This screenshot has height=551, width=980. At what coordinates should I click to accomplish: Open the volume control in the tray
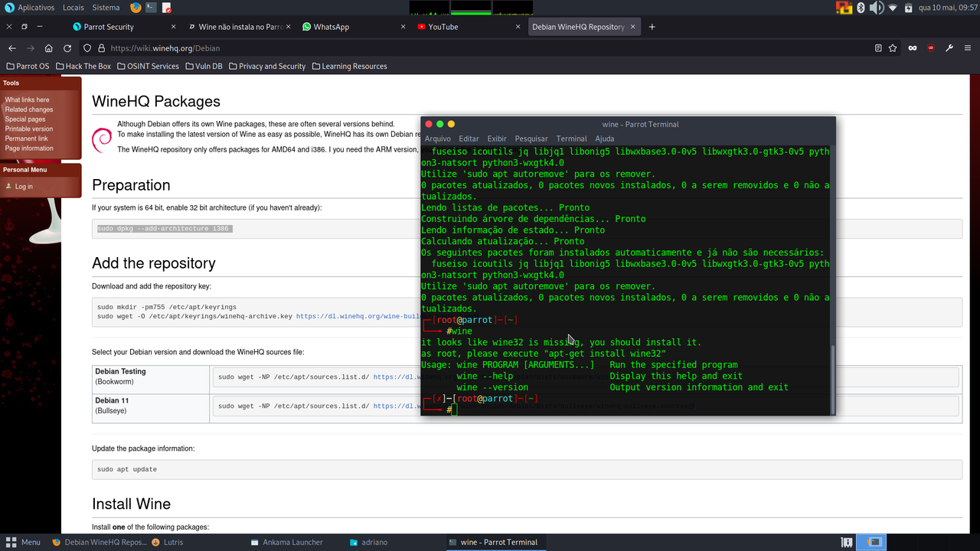[876, 8]
